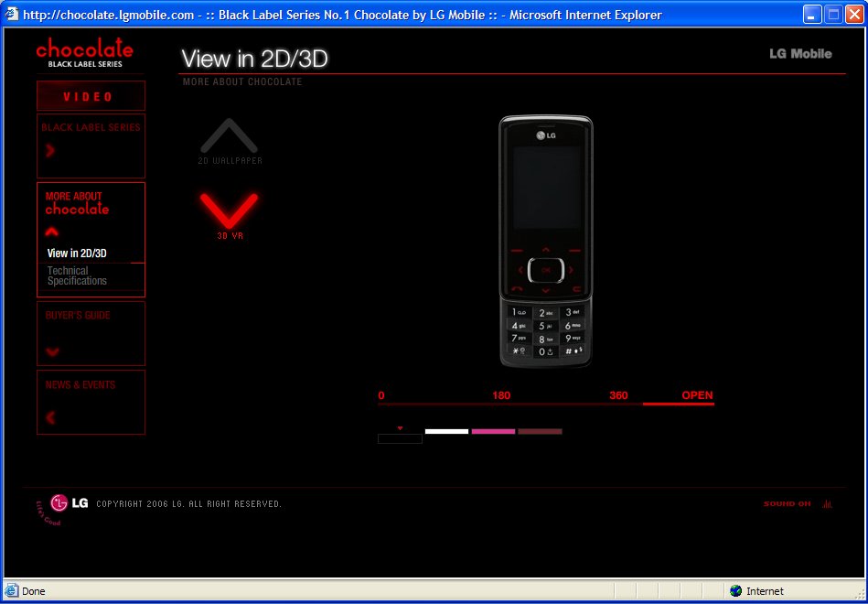Switch to 2D Wallpaper with up arrow

(x=230, y=135)
